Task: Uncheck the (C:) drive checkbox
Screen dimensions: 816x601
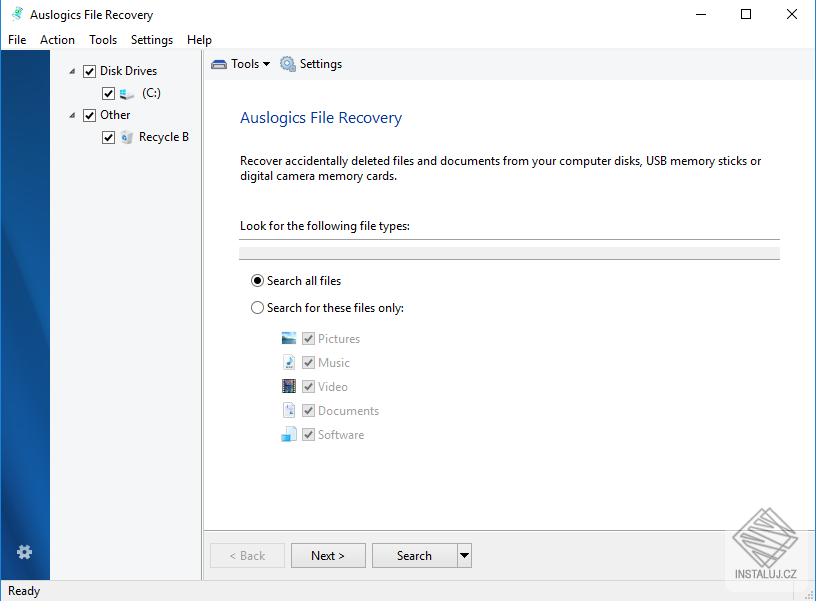Action: coord(108,92)
